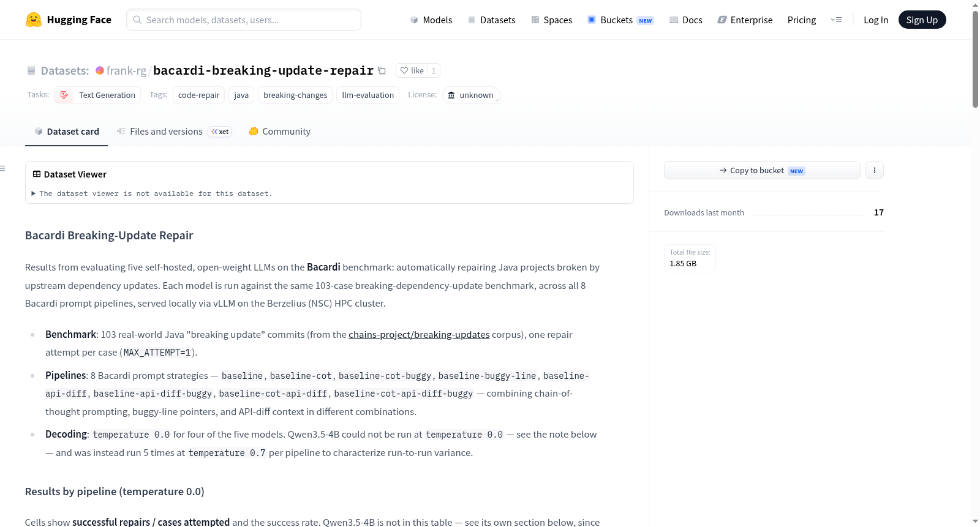Click the Copy to bucket button
The height and width of the screenshot is (527, 980).
(762, 170)
